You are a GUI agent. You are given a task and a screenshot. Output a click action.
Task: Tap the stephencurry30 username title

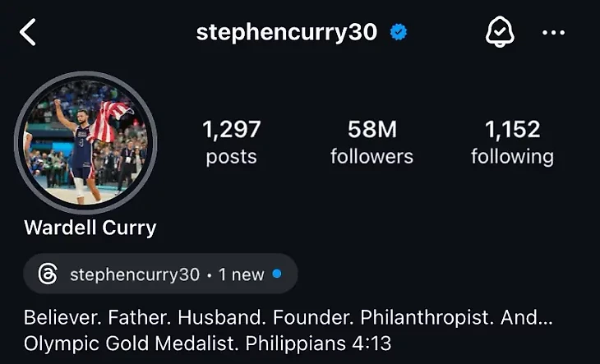tap(287, 33)
